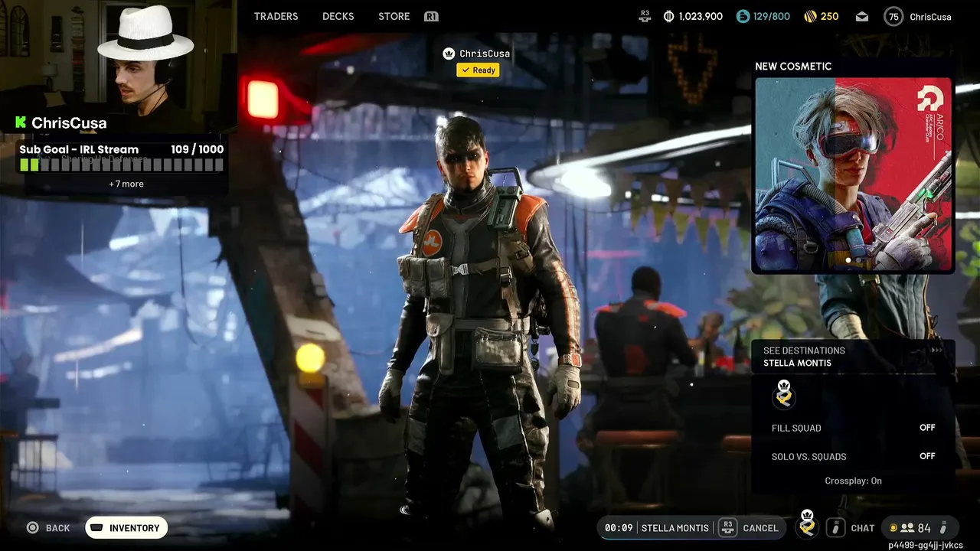Click the players icon beside 84

click(907, 528)
